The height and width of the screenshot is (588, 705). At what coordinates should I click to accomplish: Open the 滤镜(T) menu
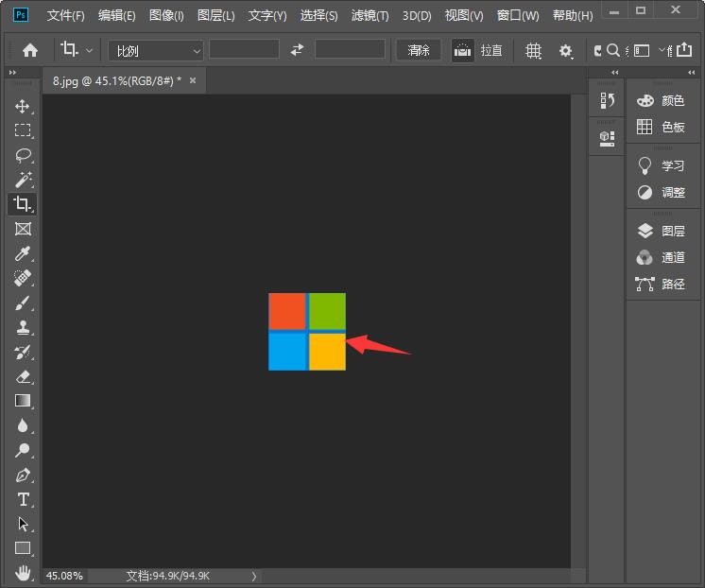[x=370, y=16]
